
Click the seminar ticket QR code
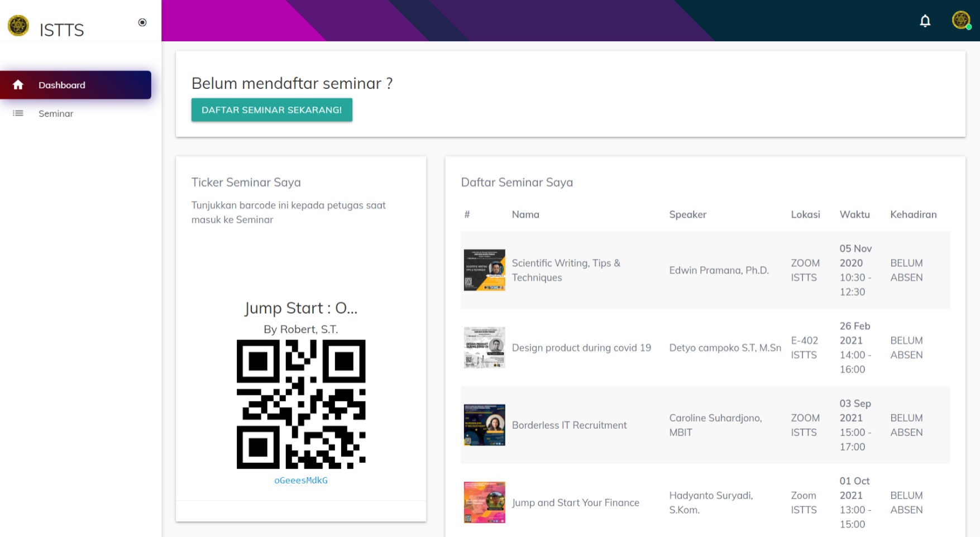301,404
